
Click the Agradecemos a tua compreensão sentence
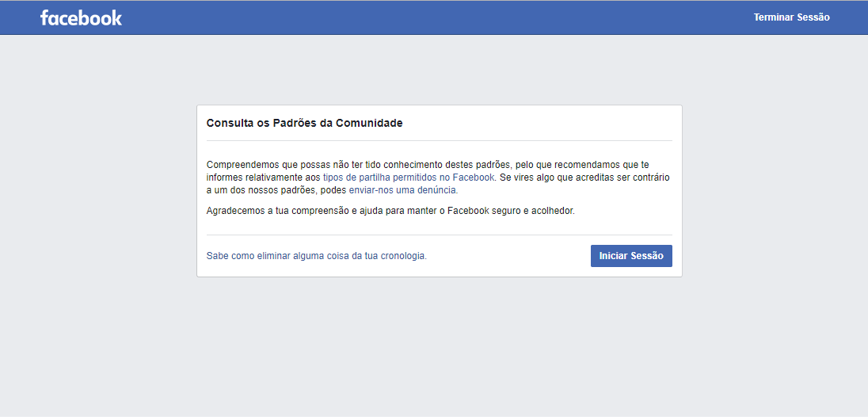click(x=317, y=211)
